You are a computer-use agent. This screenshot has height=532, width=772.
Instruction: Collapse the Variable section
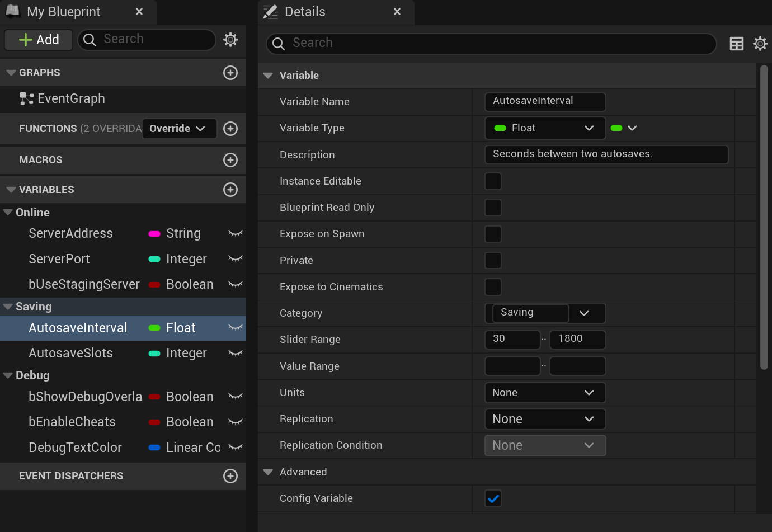(x=268, y=76)
